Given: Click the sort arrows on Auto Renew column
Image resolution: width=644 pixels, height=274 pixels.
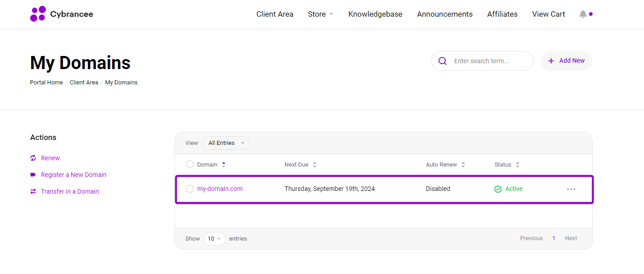Looking at the screenshot, I should pos(463,164).
